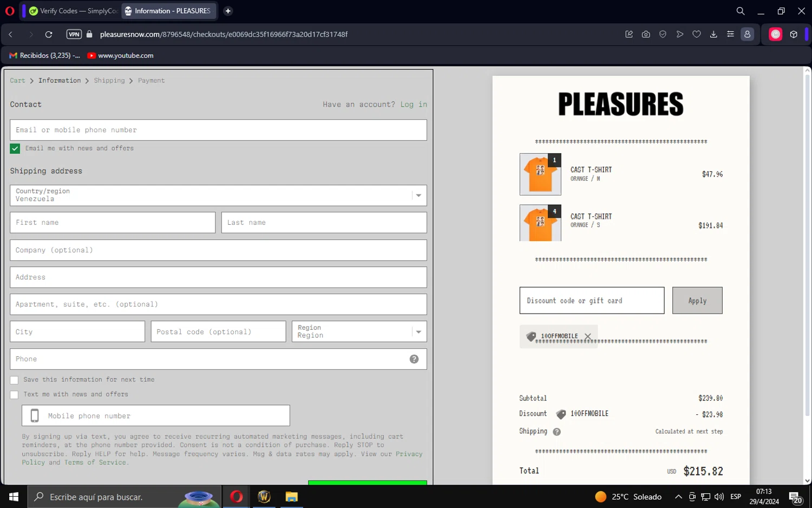Click the Phone field

pos(218,359)
